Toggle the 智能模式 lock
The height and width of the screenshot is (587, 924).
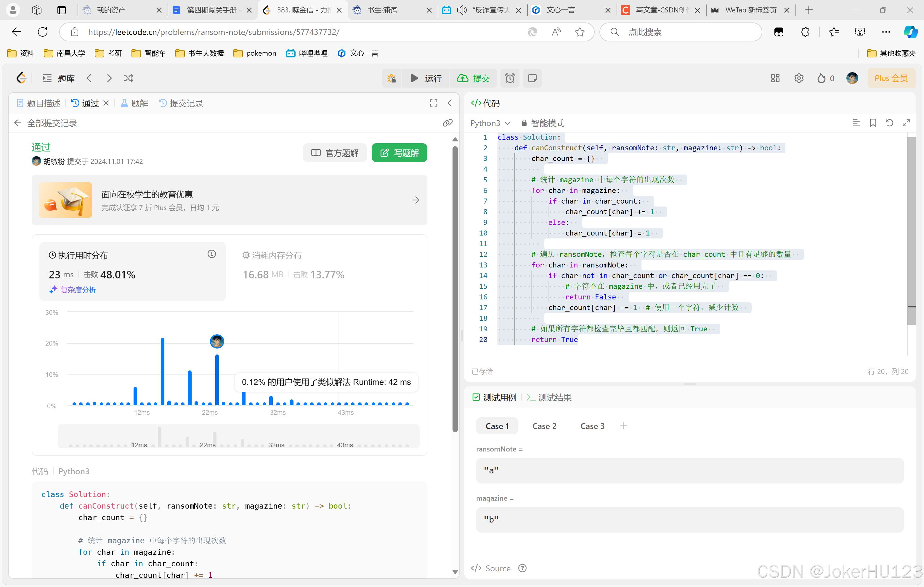pyautogui.click(x=524, y=123)
